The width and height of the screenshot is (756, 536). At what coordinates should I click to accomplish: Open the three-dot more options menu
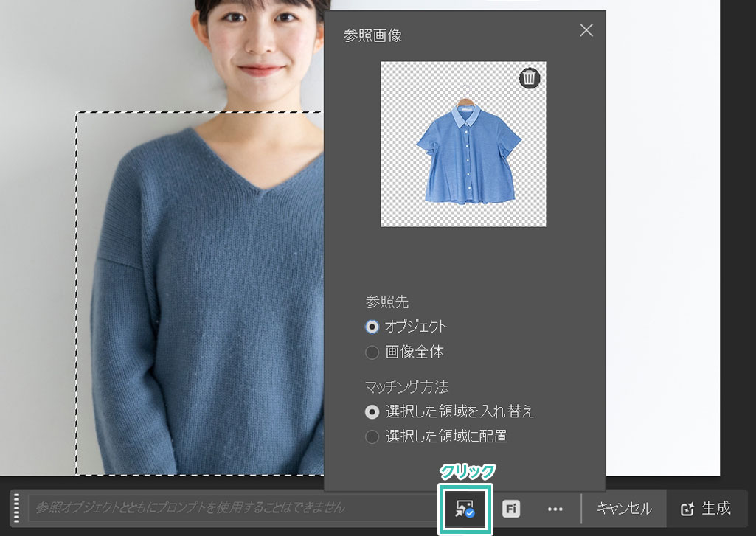[x=555, y=509]
